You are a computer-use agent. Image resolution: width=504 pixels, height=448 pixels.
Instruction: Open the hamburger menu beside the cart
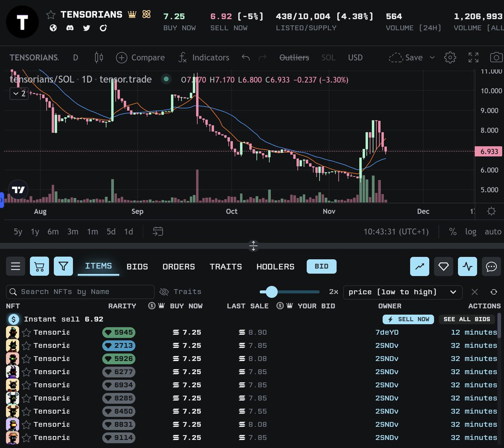pyautogui.click(x=16, y=266)
